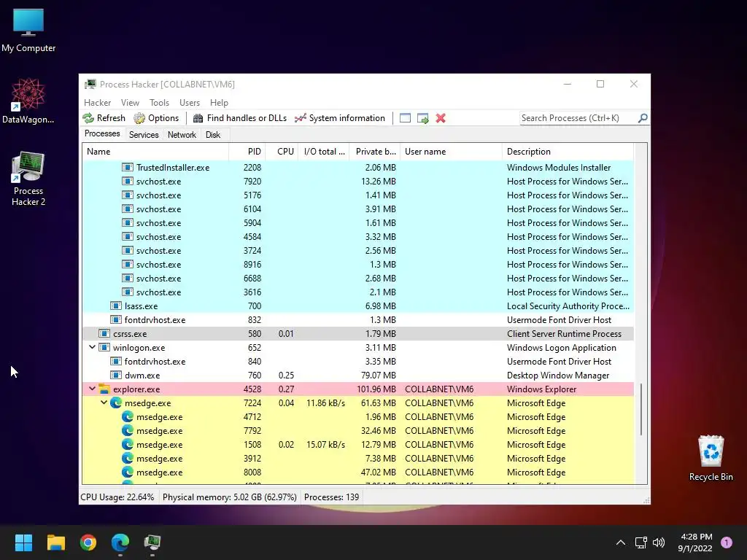
Task: Click Edge icon of msedge.exe PID 3912
Action: [127, 458]
